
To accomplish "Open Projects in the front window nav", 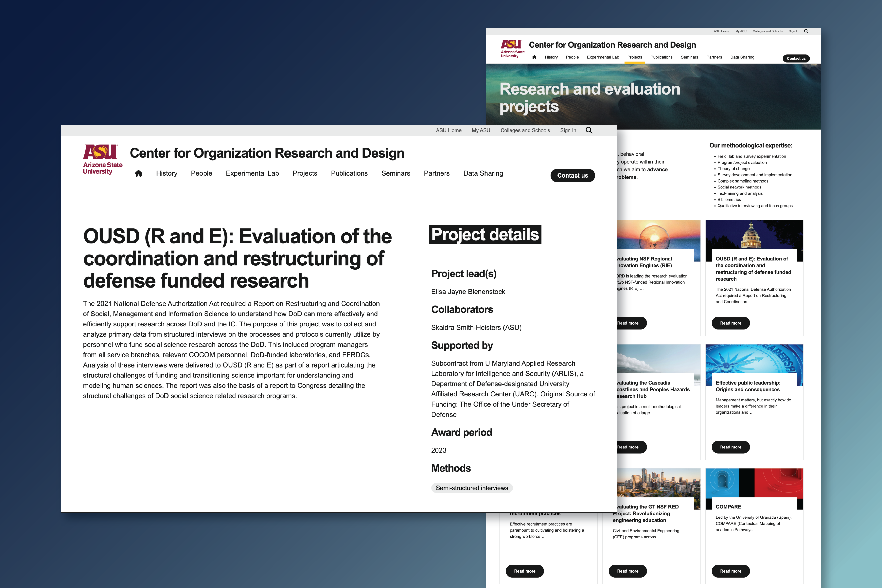I will (x=305, y=173).
